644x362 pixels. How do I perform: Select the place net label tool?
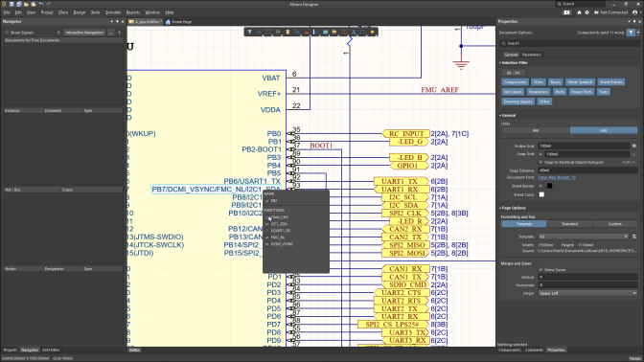pyautogui.click(x=316, y=32)
